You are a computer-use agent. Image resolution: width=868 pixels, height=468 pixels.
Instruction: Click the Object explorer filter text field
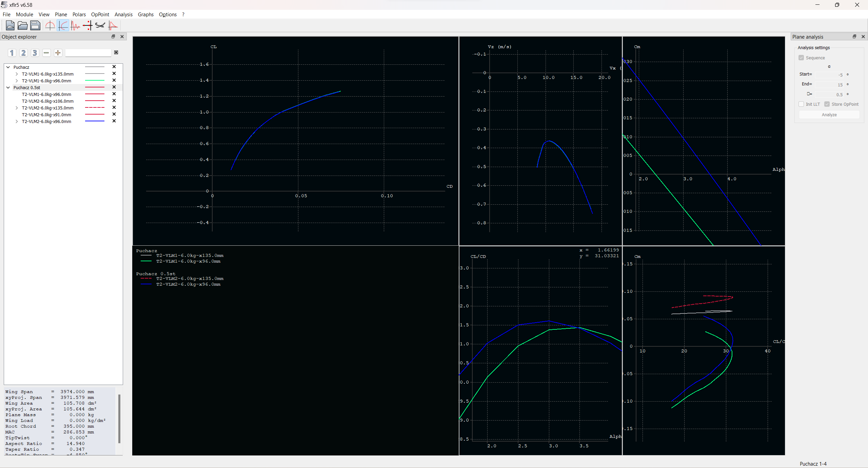click(88, 53)
